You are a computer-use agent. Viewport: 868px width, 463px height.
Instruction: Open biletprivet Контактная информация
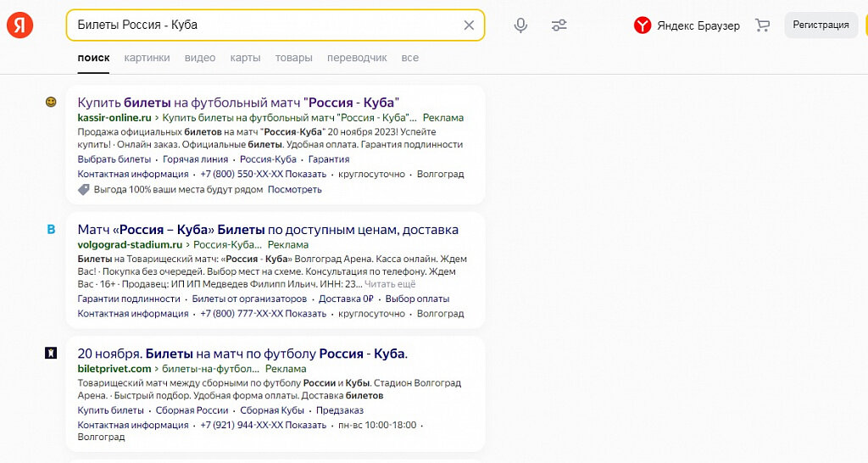pyautogui.click(x=133, y=425)
